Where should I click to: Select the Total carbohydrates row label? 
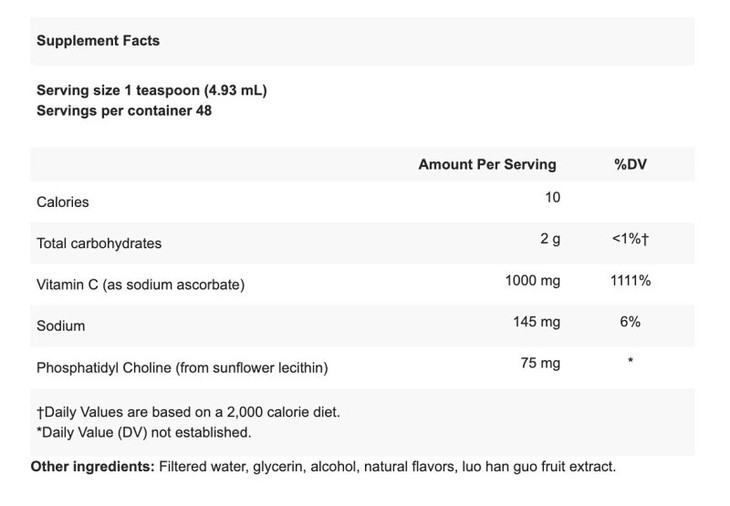click(x=99, y=243)
